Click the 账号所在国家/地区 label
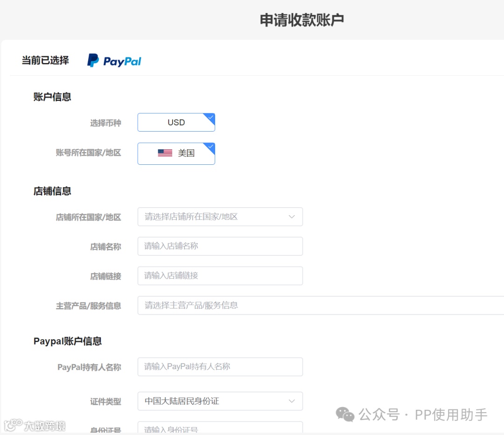The image size is (504, 435). tap(88, 153)
